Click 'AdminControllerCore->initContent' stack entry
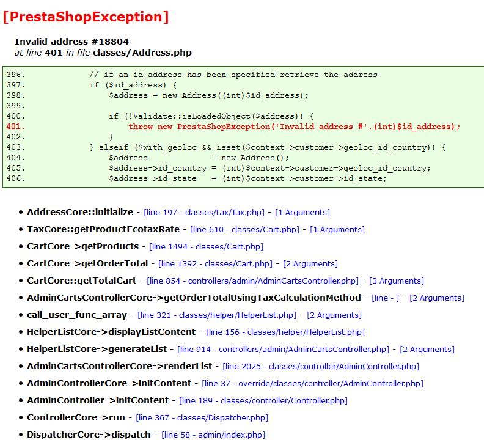 tap(109, 383)
